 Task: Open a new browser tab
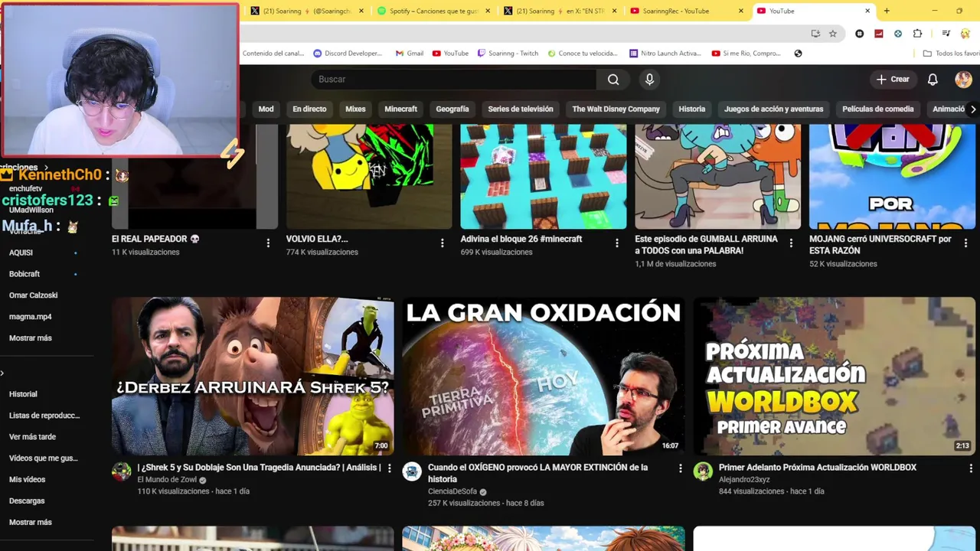click(x=887, y=11)
